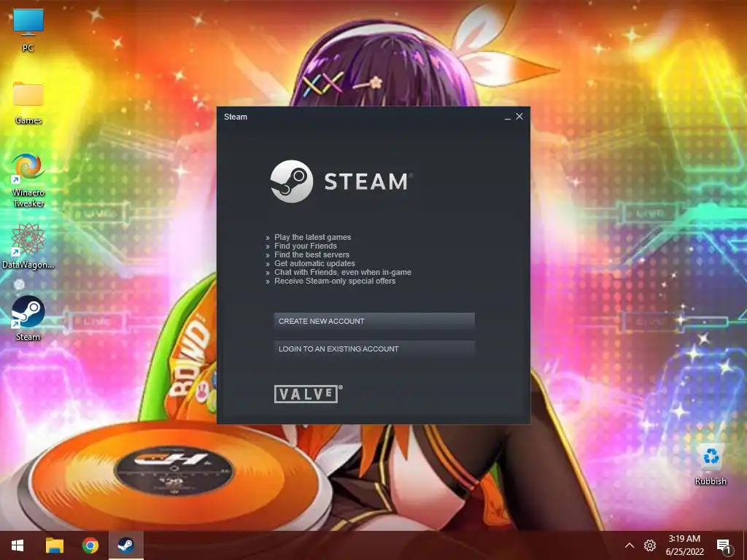Click the Steam taskbar button

tap(125, 545)
